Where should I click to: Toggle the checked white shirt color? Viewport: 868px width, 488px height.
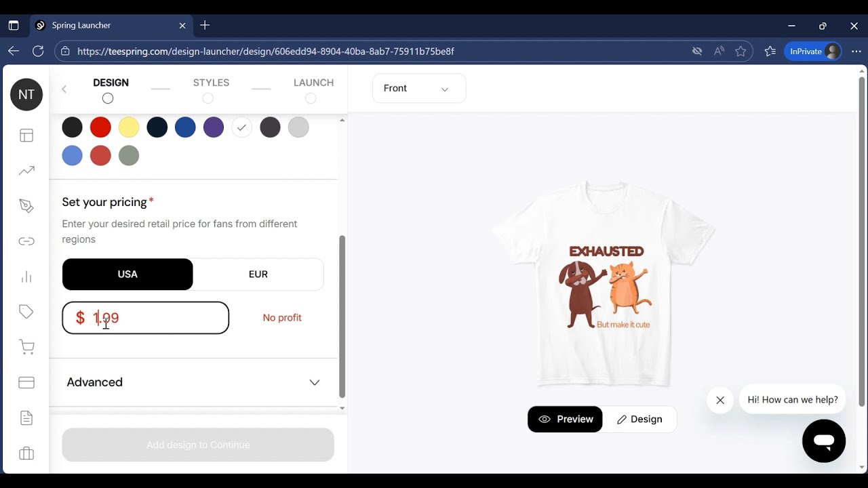(241, 127)
